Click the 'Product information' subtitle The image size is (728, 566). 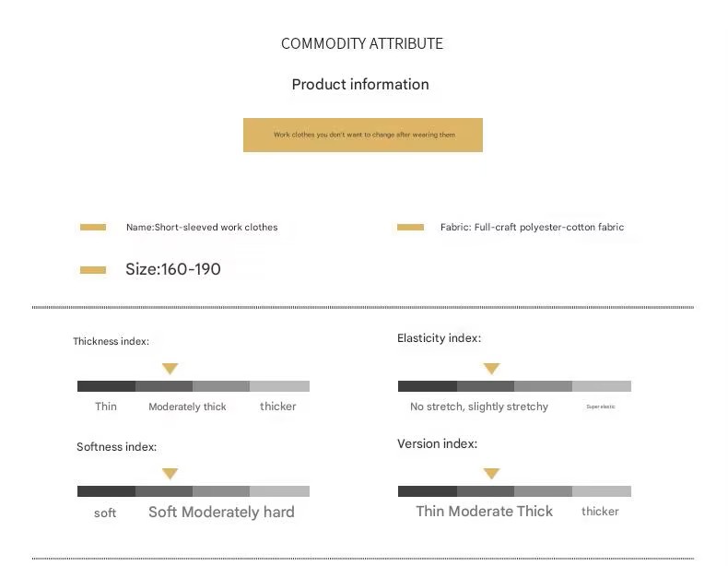(x=360, y=85)
